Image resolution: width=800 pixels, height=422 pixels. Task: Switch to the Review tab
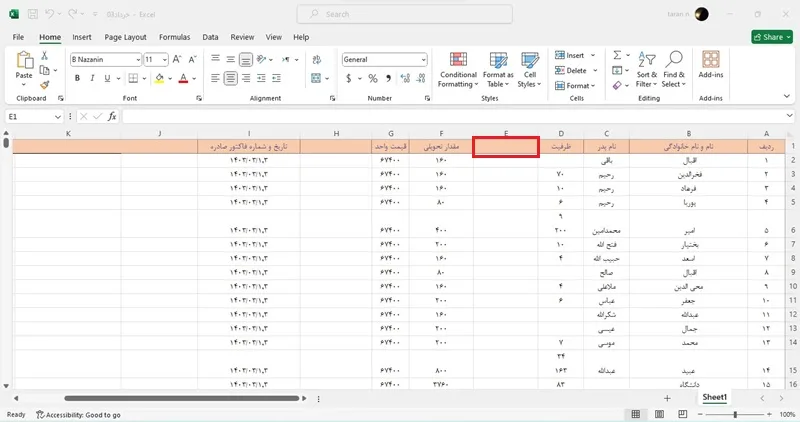coord(242,37)
